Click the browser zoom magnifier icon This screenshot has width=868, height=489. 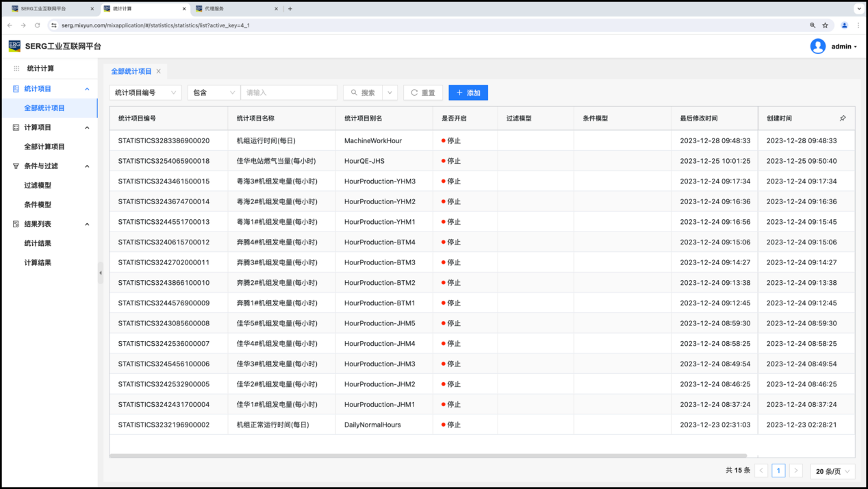click(x=813, y=25)
